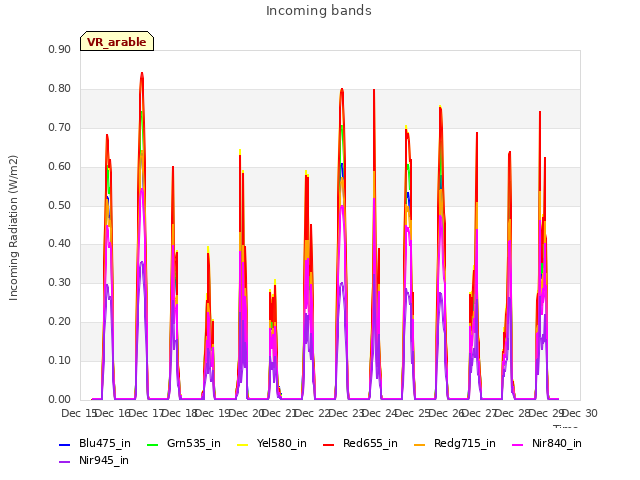Click the 0.60 y-axis tick label
Viewport: 640px width, 480px height.
coord(60,167)
